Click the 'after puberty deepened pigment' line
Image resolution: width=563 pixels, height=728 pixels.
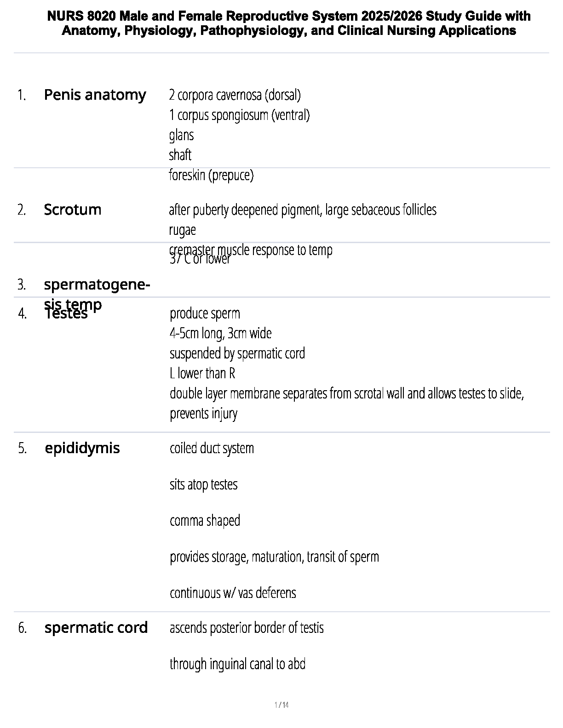click(302, 210)
